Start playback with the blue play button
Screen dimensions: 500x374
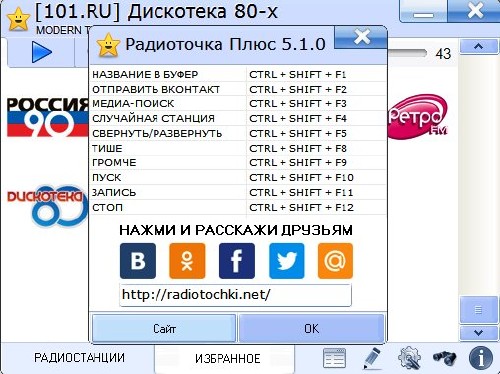[41, 52]
